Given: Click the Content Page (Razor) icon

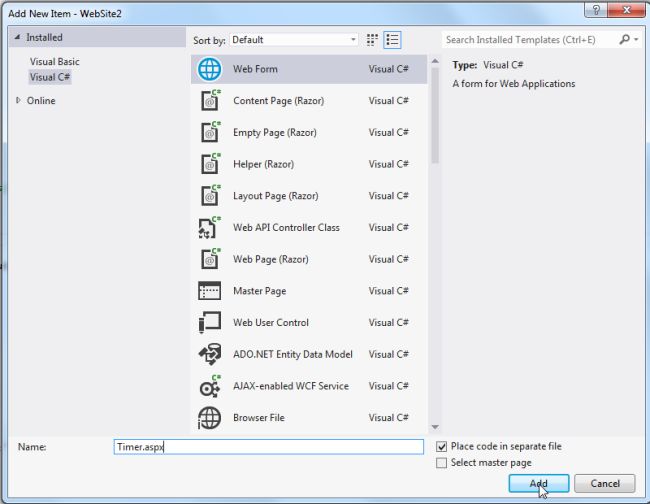Looking at the screenshot, I should point(210,100).
